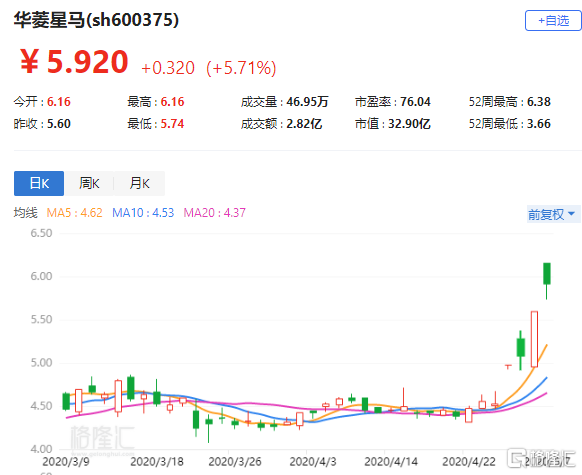Click the 2020/4/14 date axis label

[x=391, y=462]
